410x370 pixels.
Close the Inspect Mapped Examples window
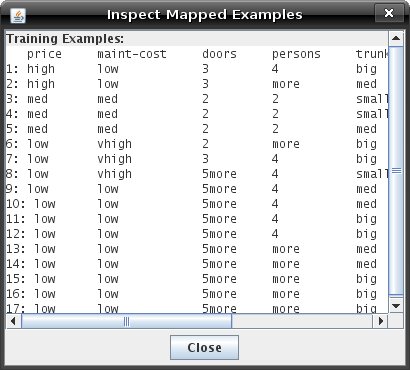[x=389, y=13]
